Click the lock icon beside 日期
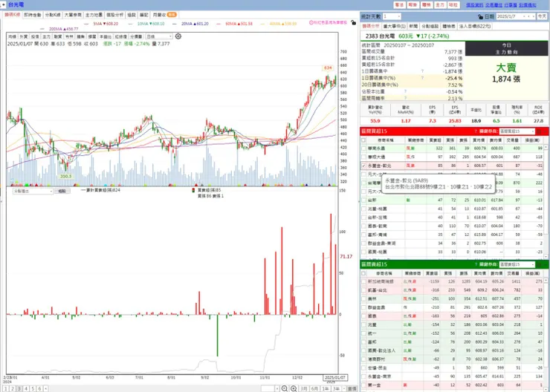The width and height of the screenshot is (550, 392). [481, 16]
